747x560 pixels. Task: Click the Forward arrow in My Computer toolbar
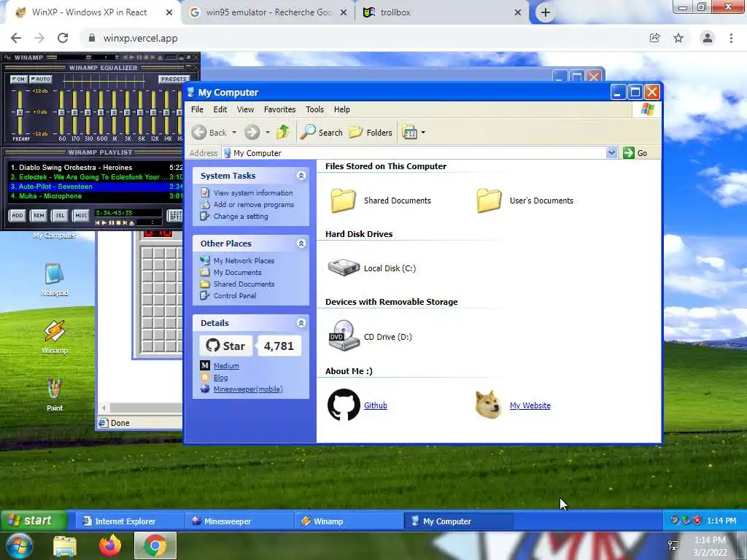[252, 133]
